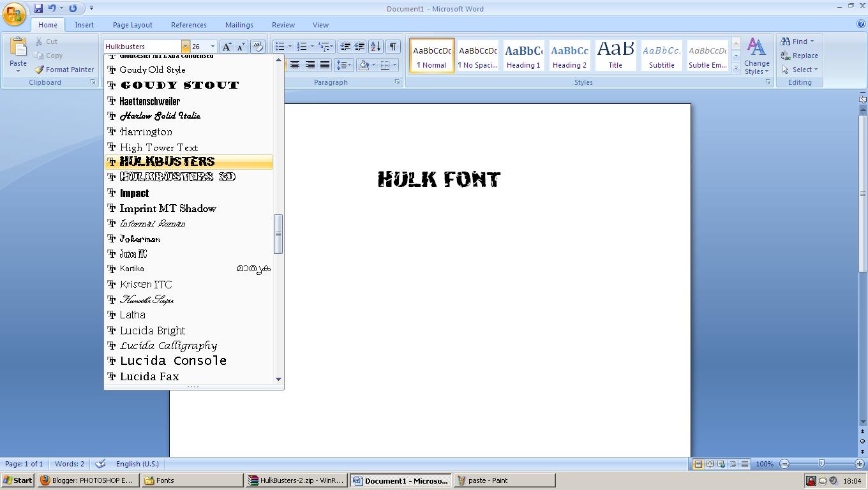Open the Fonts folder taskbar button
Screen dimensions: 868x490
pyautogui.click(x=193, y=480)
